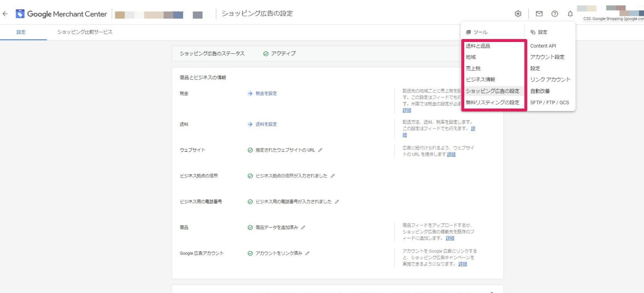This screenshot has height=293, width=644.
Task: Select the 設定 tab
Action: click(x=21, y=32)
